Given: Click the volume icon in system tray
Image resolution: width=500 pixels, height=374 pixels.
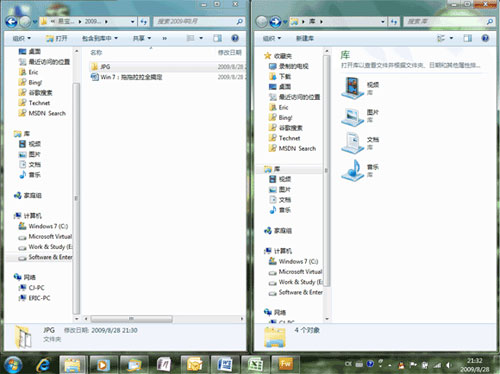Looking at the screenshot, I should [x=449, y=365].
